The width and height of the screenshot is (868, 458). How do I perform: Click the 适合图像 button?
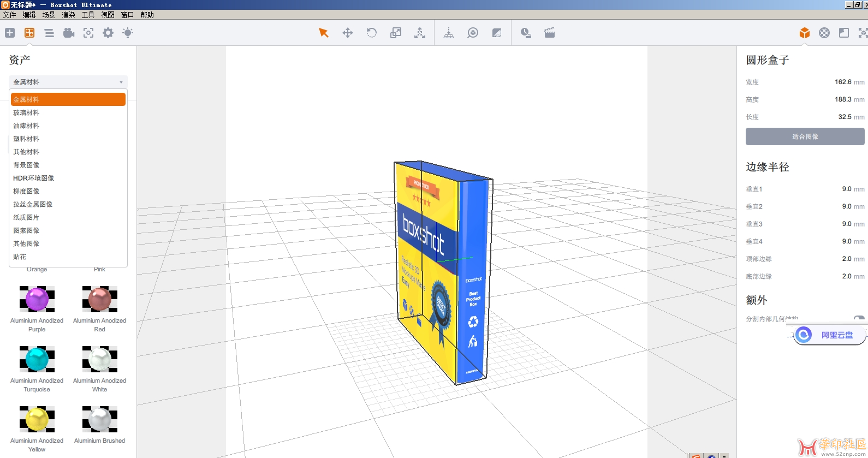[x=805, y=136]
